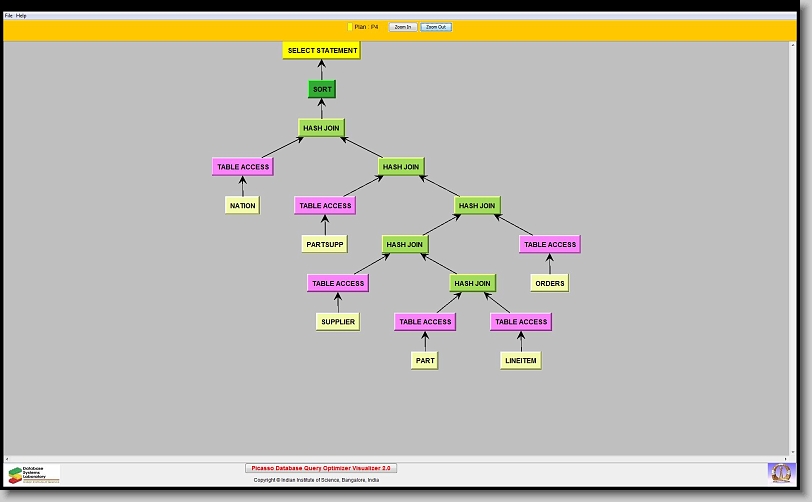Select the ORDERS table node
Viewport: 812px width, 502px height.
[x=550, y=283]
